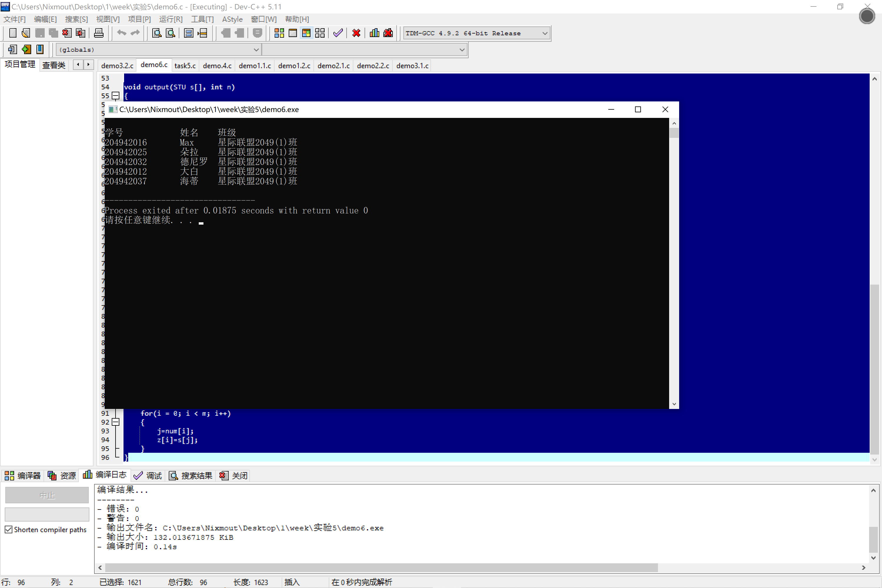
Task: Collapse the code fold at line 55
Action: tap(116, 96)
